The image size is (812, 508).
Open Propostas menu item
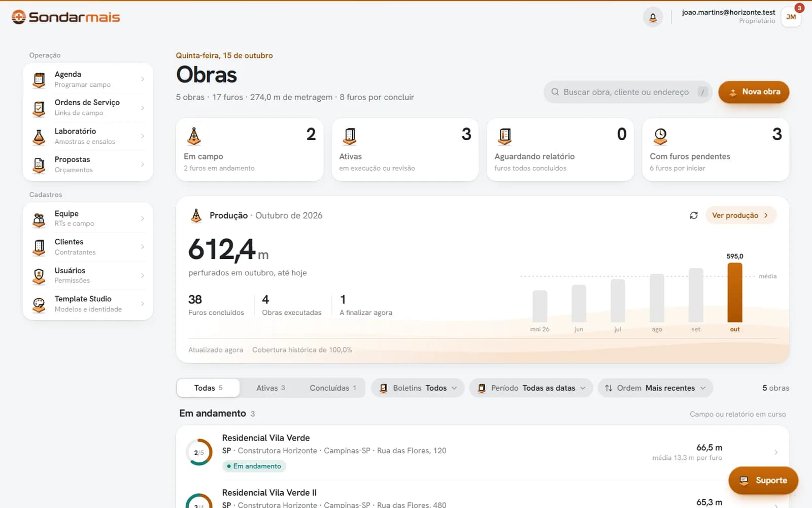point(88,165)
